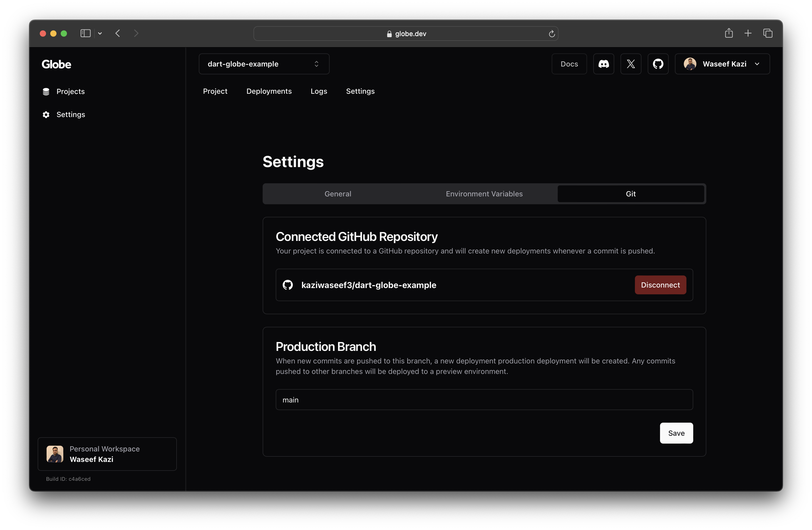The image size is (812, 530).
Task: Open the Discord link icon
Action: [604, 64]
